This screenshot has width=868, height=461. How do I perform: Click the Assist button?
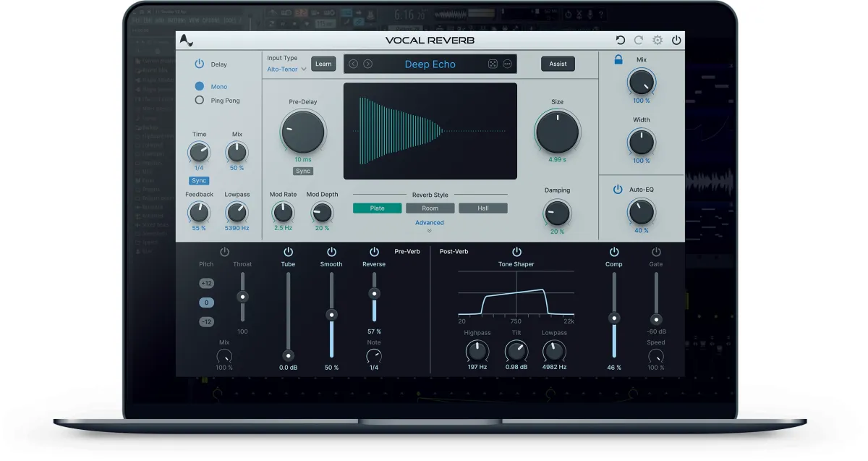[x=558, y=64]
